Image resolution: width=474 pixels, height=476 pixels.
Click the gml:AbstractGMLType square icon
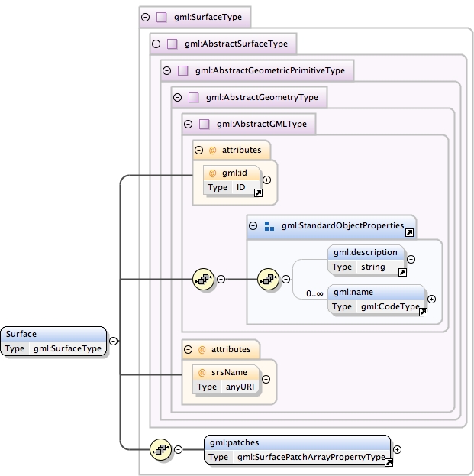point(204,124)
